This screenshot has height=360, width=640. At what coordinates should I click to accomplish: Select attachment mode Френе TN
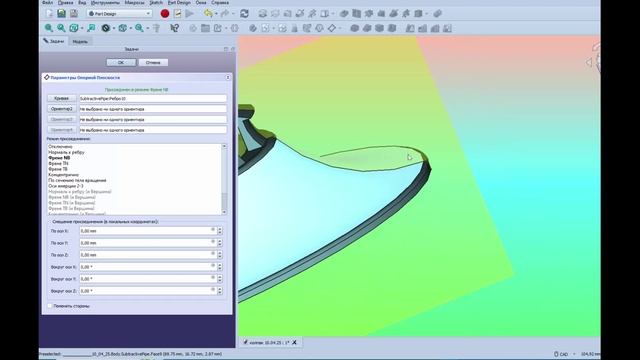click(x=58, y=163)
